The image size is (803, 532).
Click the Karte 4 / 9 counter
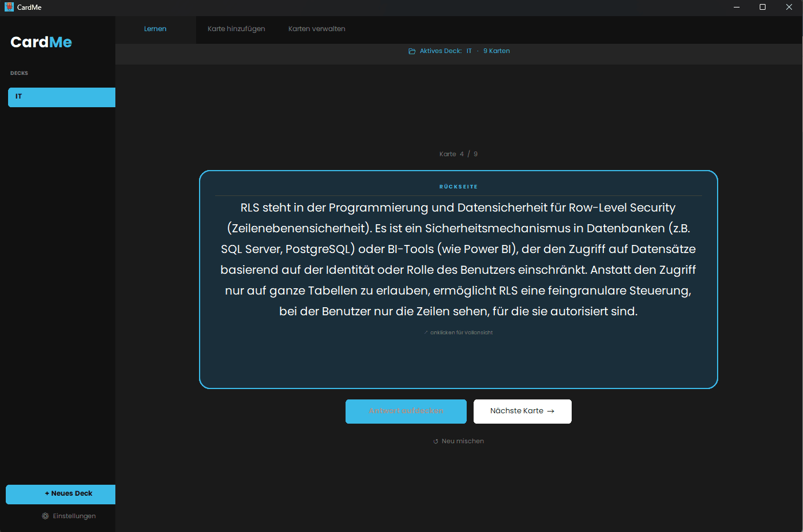459,153
